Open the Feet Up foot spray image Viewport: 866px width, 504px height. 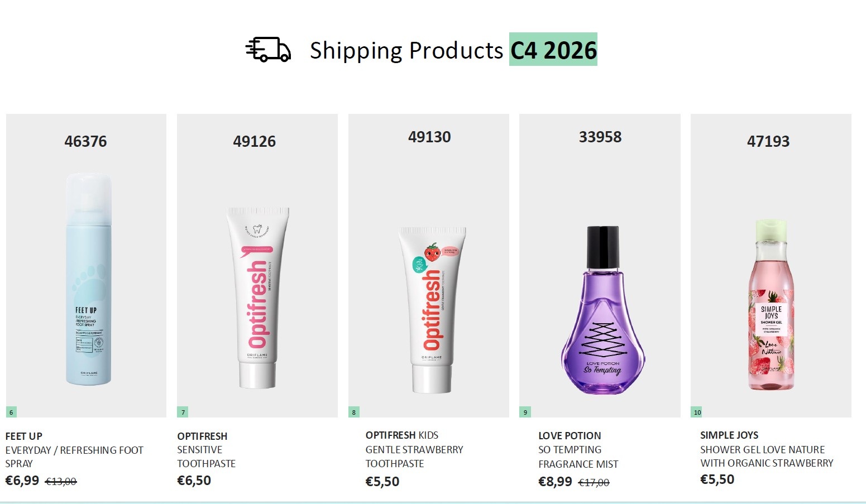click(x=88, y=279)
